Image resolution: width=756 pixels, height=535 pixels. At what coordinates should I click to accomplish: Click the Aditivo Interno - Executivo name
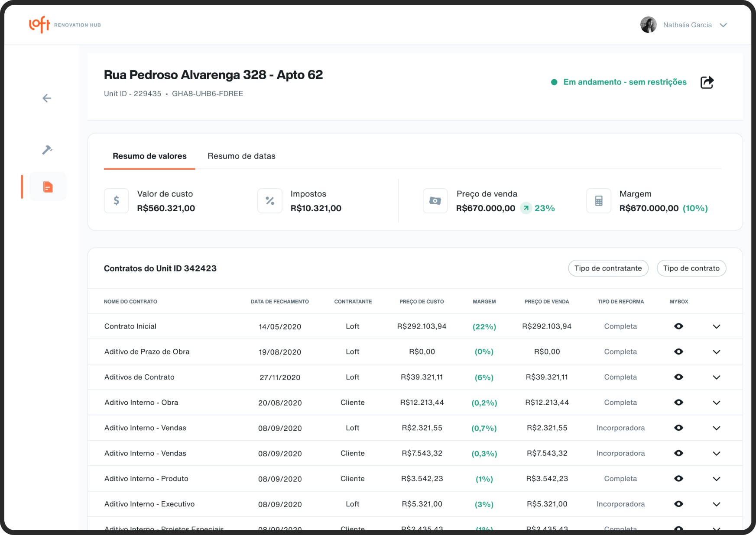point(149,504)
